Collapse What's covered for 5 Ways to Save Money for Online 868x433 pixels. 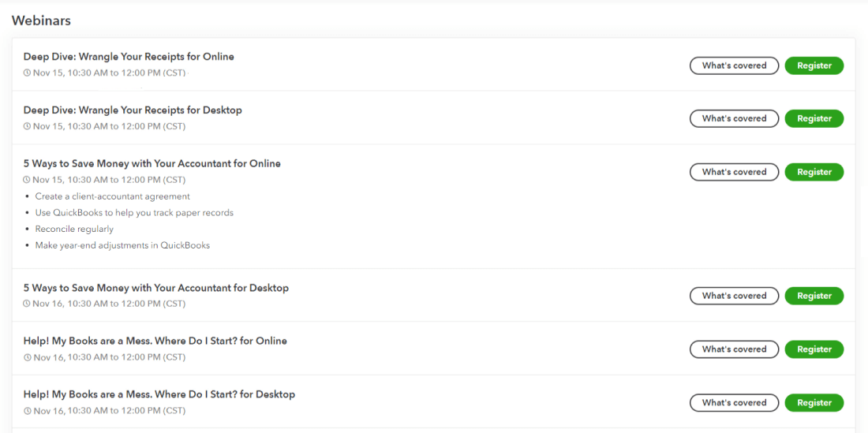coord(734,172)
